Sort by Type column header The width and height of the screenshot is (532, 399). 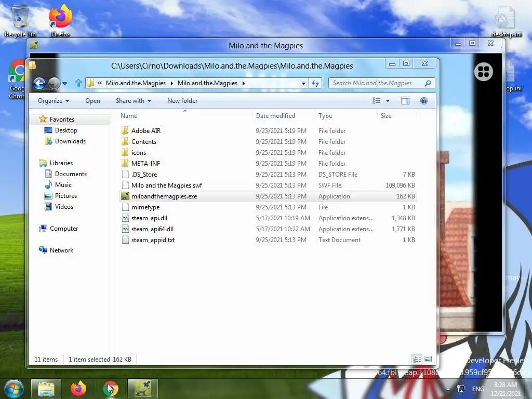coord(325,116)
